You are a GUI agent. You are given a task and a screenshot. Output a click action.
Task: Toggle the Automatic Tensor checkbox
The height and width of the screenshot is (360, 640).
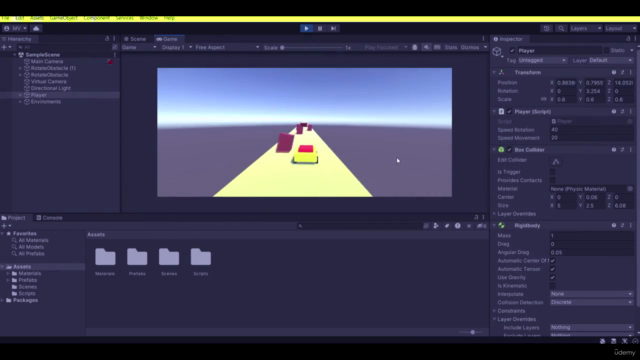pos(552,269)
